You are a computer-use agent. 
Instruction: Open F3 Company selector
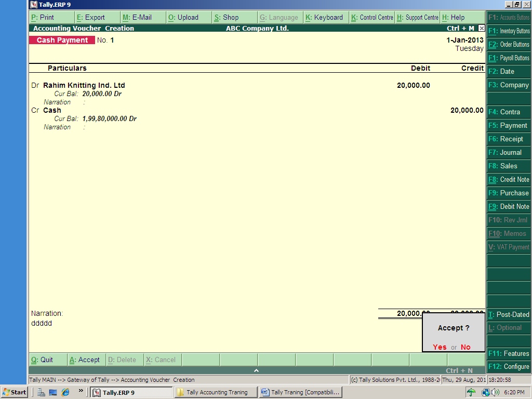click(508, 85)
